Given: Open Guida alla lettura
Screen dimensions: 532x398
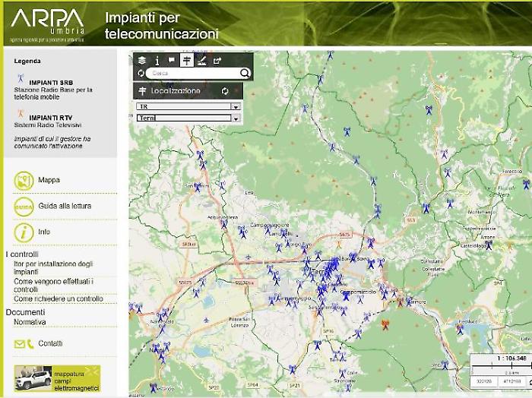Looking at the screenshot, I should (65, 206).
